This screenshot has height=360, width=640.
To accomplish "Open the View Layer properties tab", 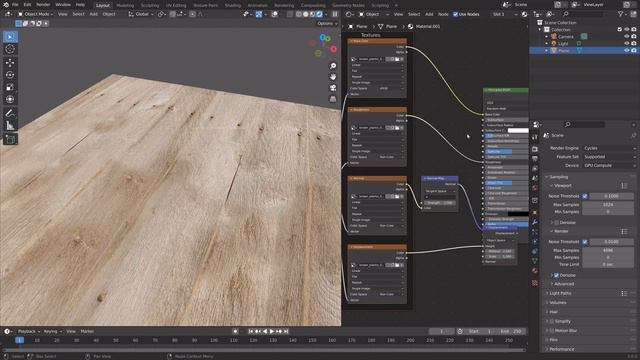I will click(x=535, y=169).
